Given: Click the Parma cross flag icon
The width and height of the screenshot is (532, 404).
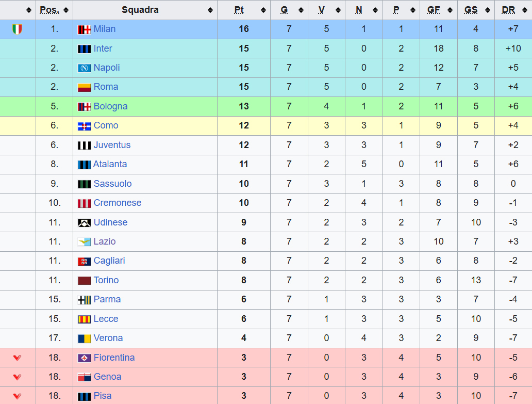Looking at the screenshot, I should pyautogui.click(x=84, y=300).
